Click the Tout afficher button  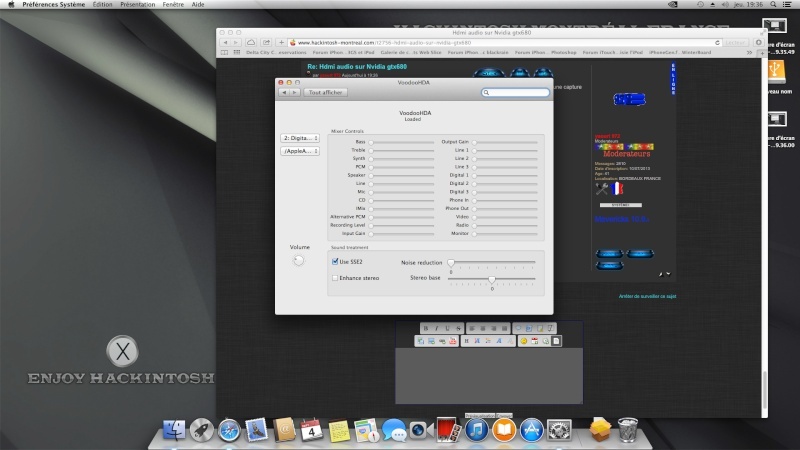[x=325, y=92]
